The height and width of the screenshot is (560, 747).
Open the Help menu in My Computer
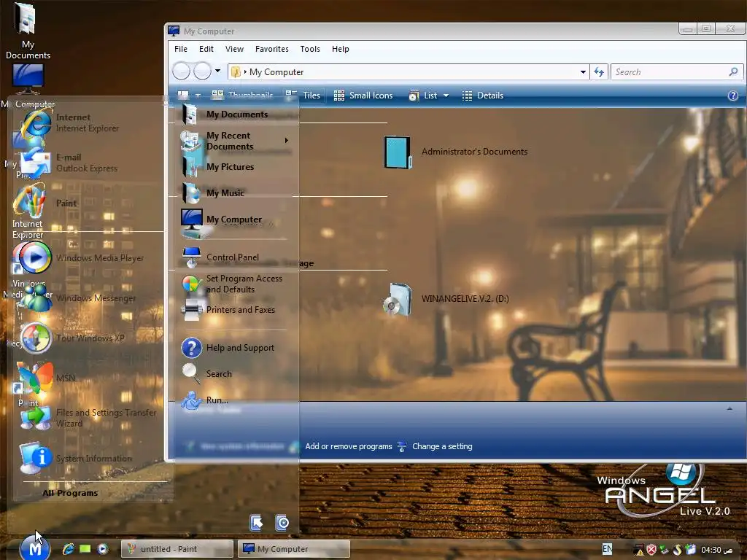coord(341,49)
